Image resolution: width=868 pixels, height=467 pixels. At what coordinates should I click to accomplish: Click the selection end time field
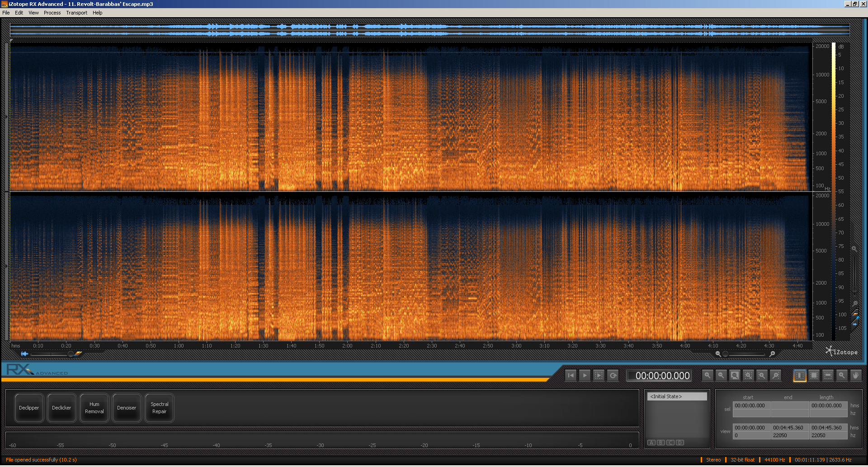click(x=790, y=405)
